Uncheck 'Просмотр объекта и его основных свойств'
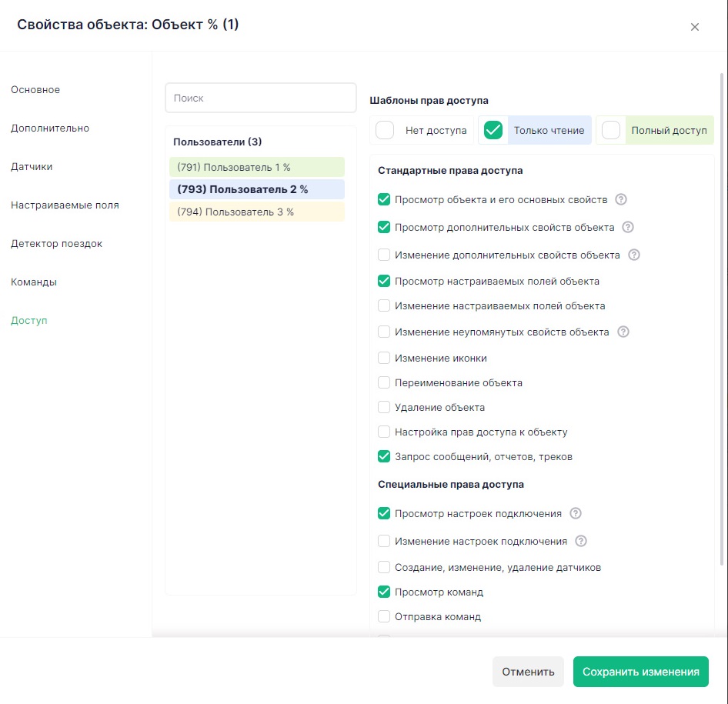The height and width of the screenshot is (704, 728). click(384, 199)
